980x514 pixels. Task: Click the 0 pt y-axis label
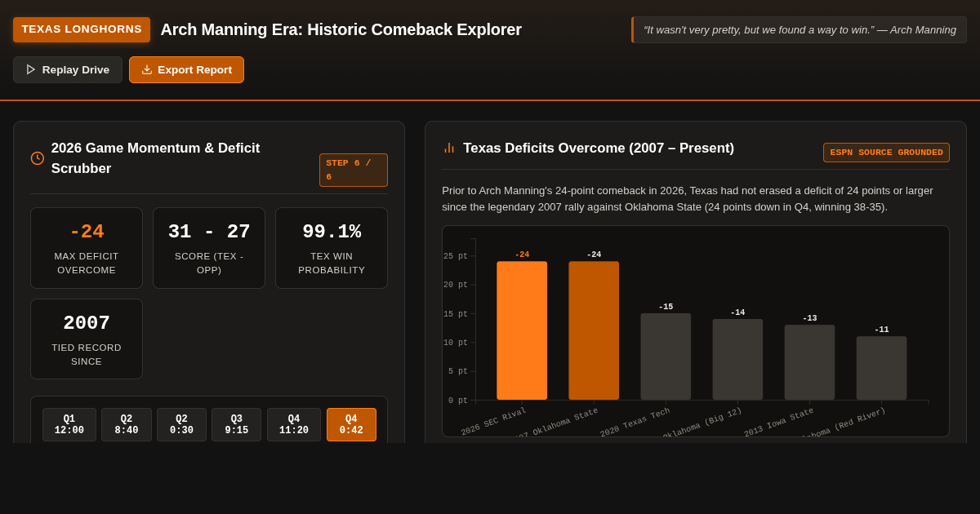click(x=458, y=401)
